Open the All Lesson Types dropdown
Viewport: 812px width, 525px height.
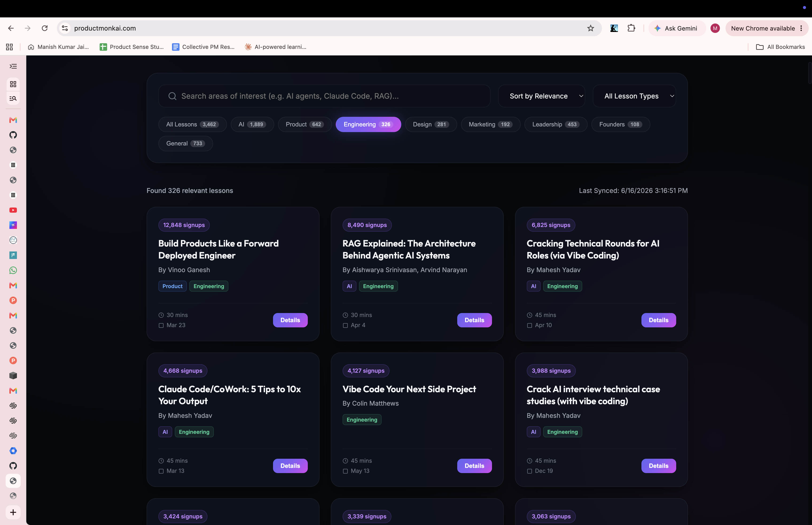(634, 96)
